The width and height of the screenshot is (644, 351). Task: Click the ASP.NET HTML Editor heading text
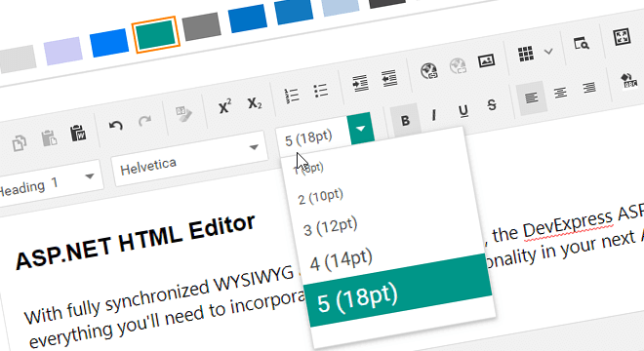[135, 241]
